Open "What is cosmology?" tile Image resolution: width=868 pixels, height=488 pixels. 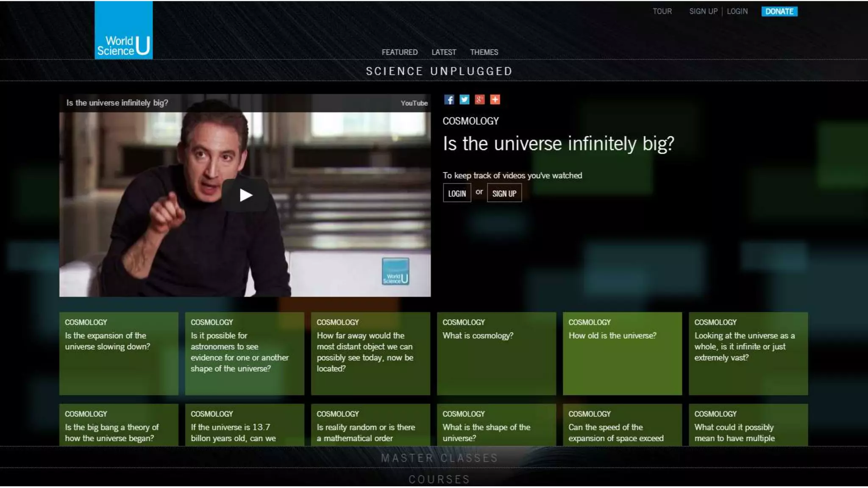(496, 353)
